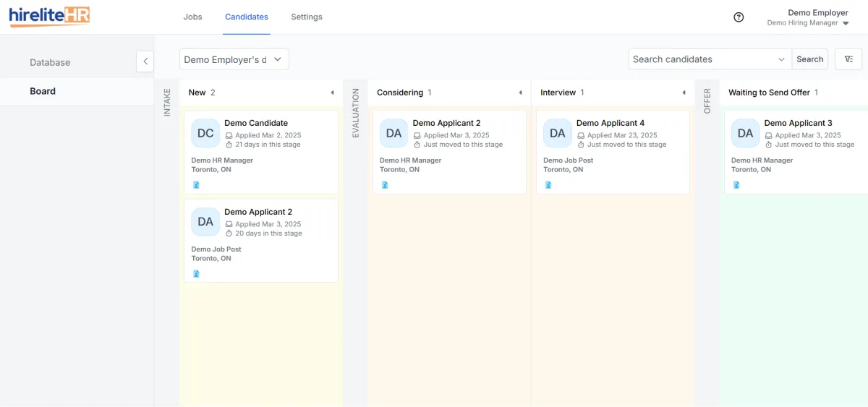The image size is (868, 407).
Task: Expand the Search candidates dropdown arrow
Action: pos(781,59)
